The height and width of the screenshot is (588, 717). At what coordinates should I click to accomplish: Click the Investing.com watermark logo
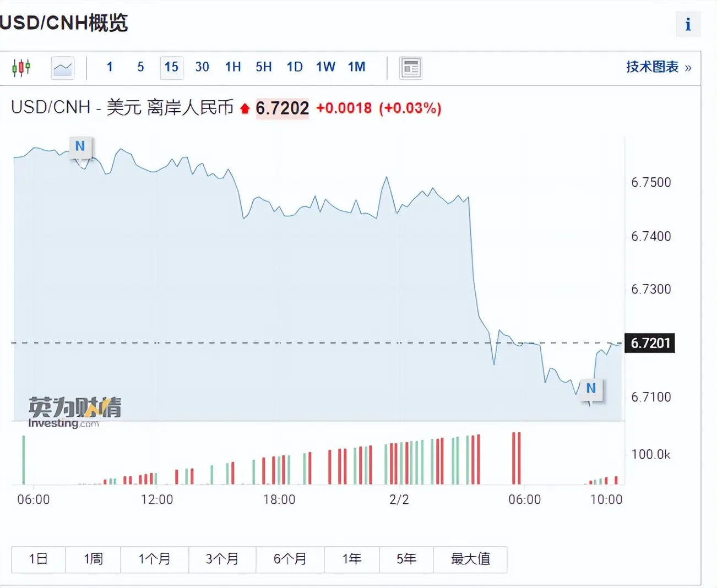pos(74,412)
